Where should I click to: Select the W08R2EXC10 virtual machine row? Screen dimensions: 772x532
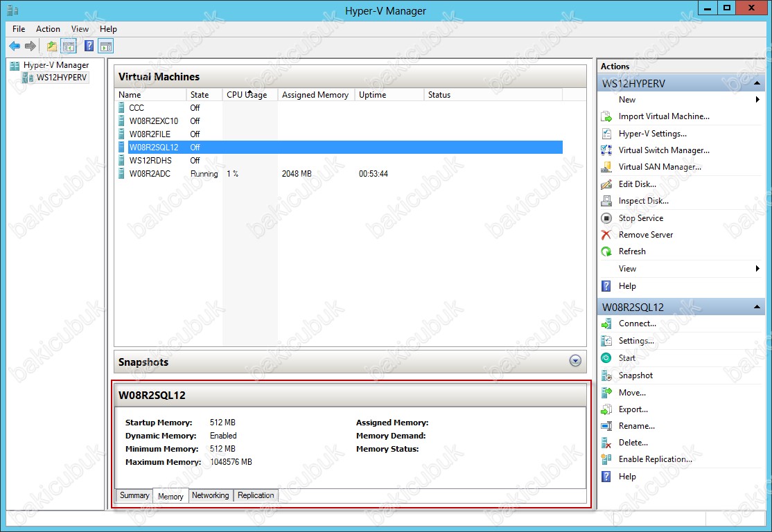(x=340, y=121)
